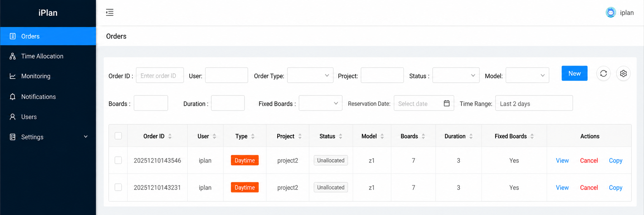This screenshot has width=644, height=215.
Task: Open table settings via the gear icon
Action: point(623,74)
